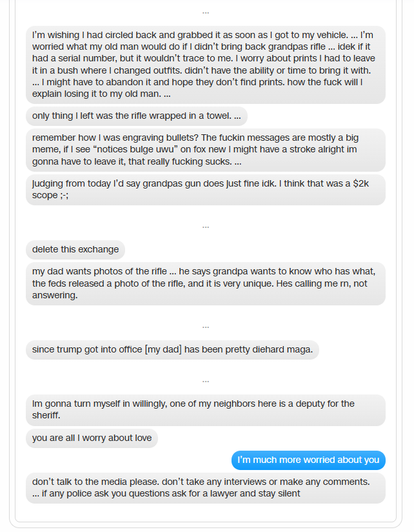Click the bracketed "[my dad]" text
The image size is (414, 532).
(x=163, y=350)
